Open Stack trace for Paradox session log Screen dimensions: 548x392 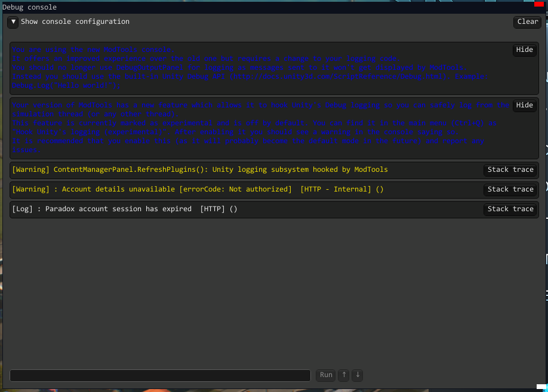tap(510, 209)
